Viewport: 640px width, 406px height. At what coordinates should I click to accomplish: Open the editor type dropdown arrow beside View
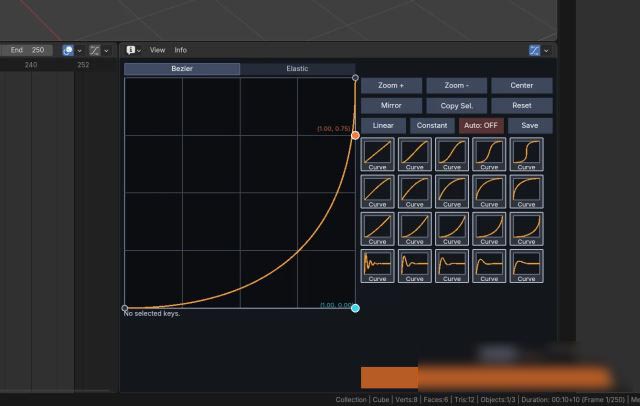click(x=139, y=51)
